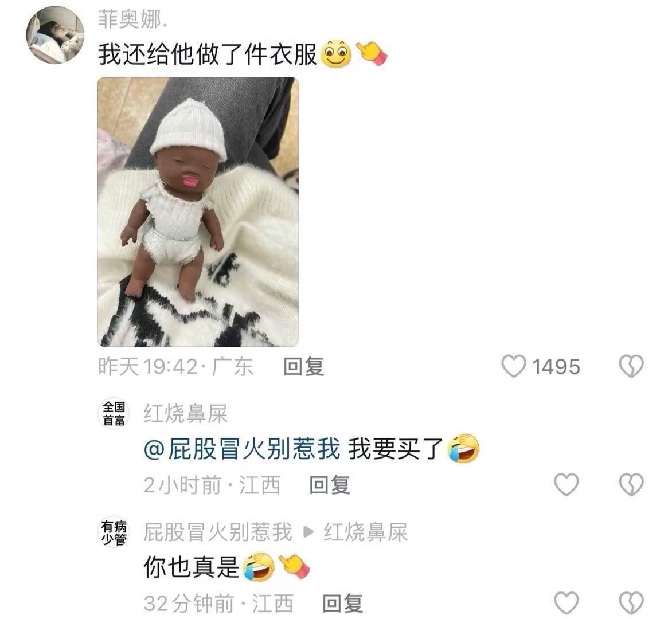Like 菲奥娜's comment with 1495 likes
672x619 pixels.
click(x=513, y=367)
